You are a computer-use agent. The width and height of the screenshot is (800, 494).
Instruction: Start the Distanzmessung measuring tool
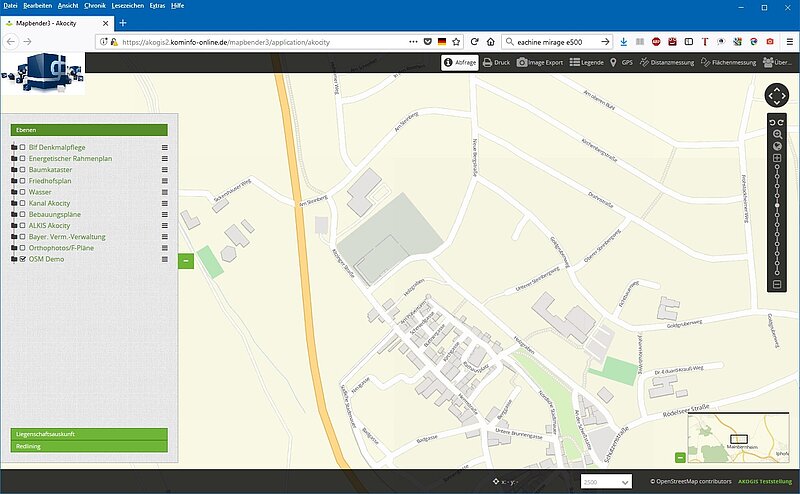click(667, 62)
